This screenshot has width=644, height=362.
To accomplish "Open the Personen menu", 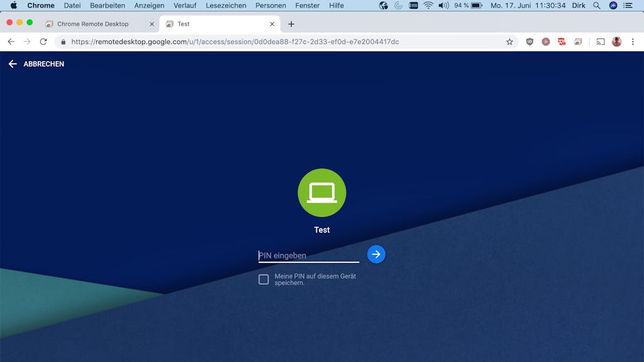I will [x=270, y=5].
